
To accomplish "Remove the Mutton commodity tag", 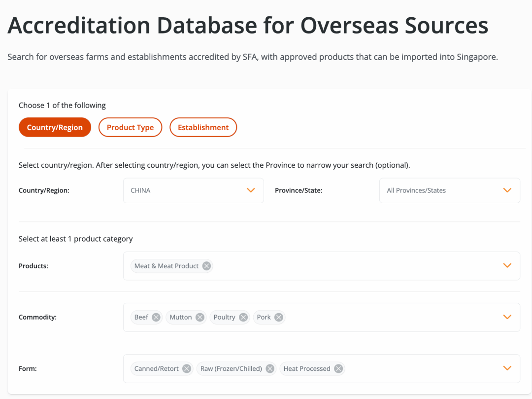I will (200, 317).
